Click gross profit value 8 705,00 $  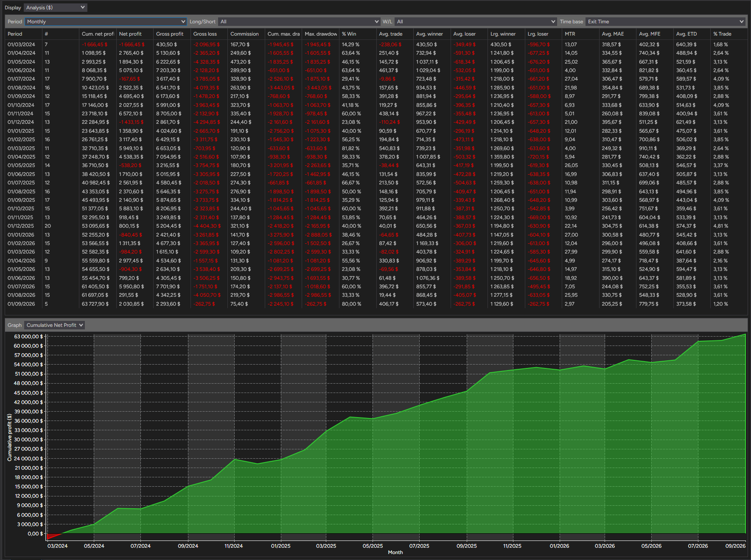[x=168, y=114]
